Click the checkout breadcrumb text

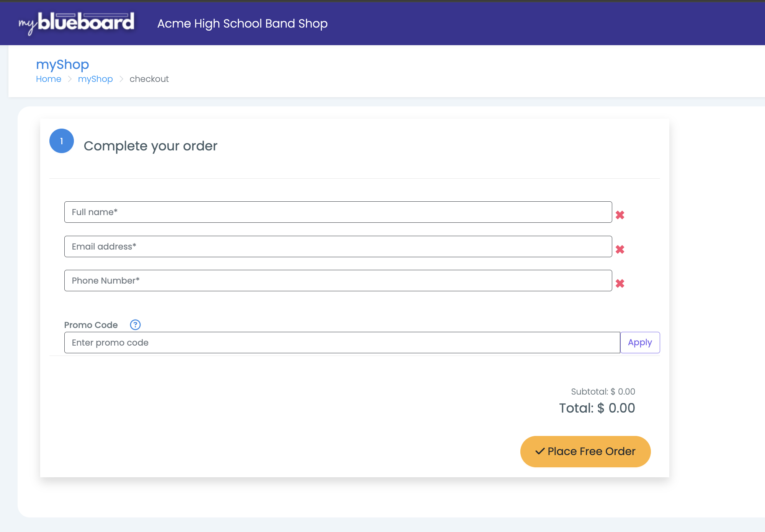[x=149, y=79]
